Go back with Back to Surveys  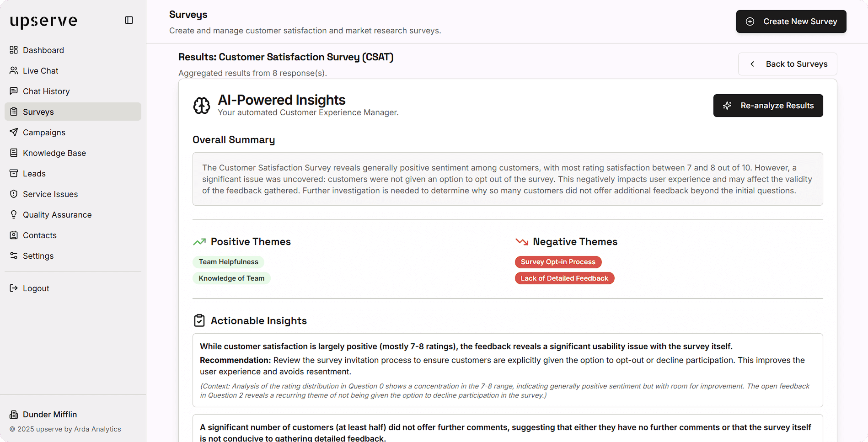coord(788,64)
